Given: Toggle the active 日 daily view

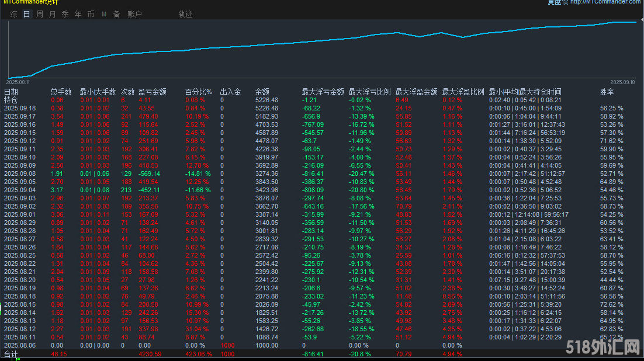Looking at the screenshot, I should tap(26, 13).
